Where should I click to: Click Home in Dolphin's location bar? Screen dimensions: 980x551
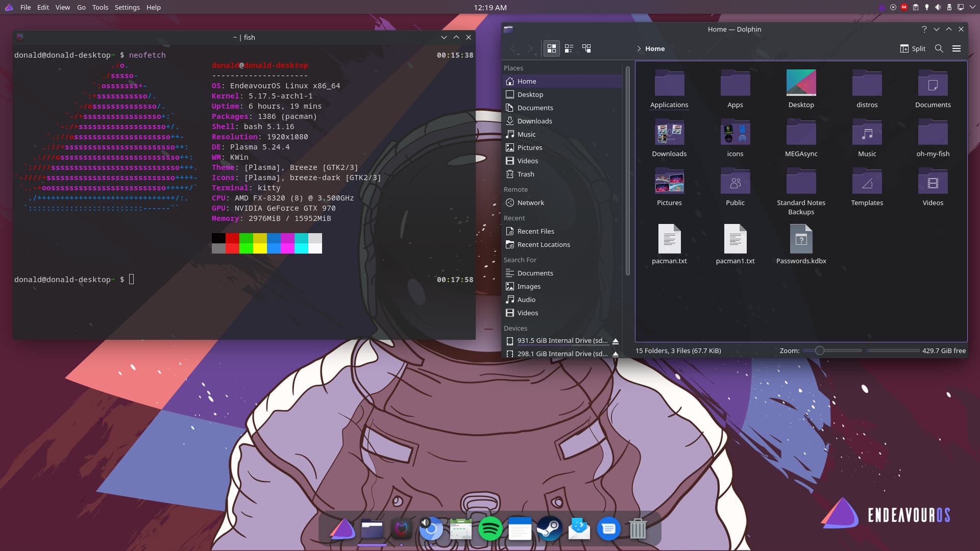pos(655,48)
